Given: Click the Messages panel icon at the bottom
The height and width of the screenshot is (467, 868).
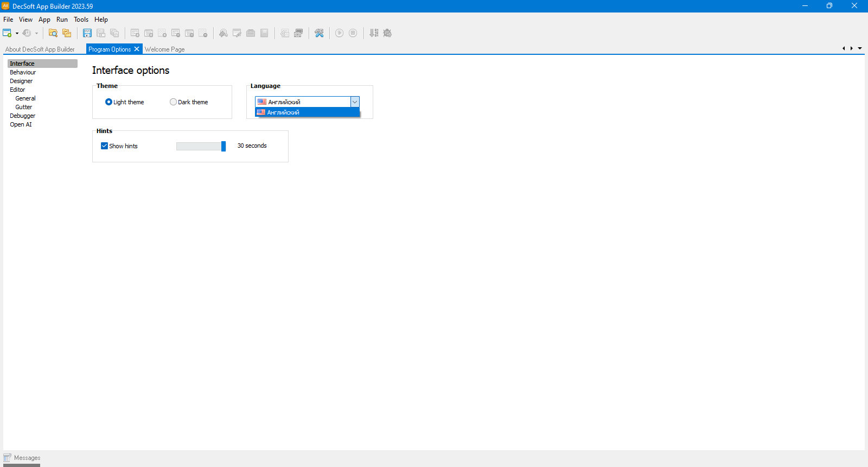Looking at the screenshot, I should coord(7,458).
